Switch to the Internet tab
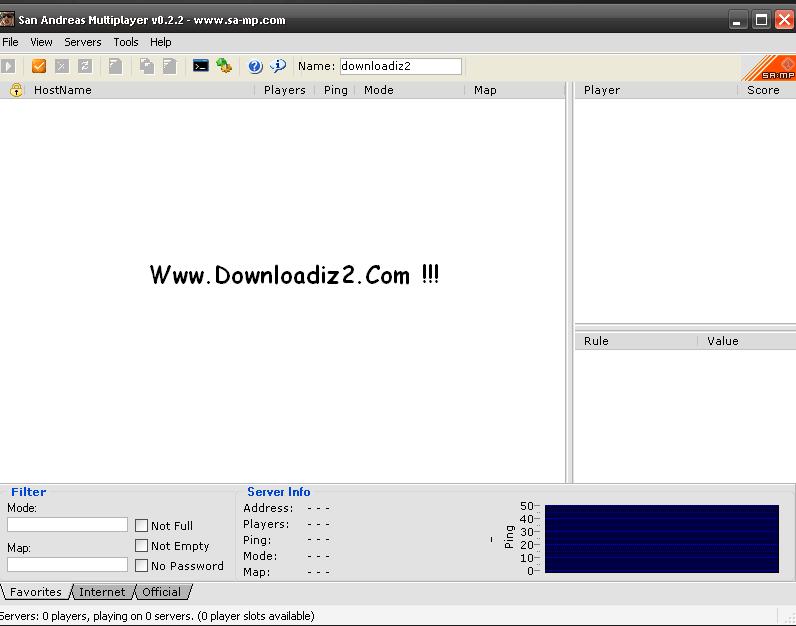 coord(102,592)
